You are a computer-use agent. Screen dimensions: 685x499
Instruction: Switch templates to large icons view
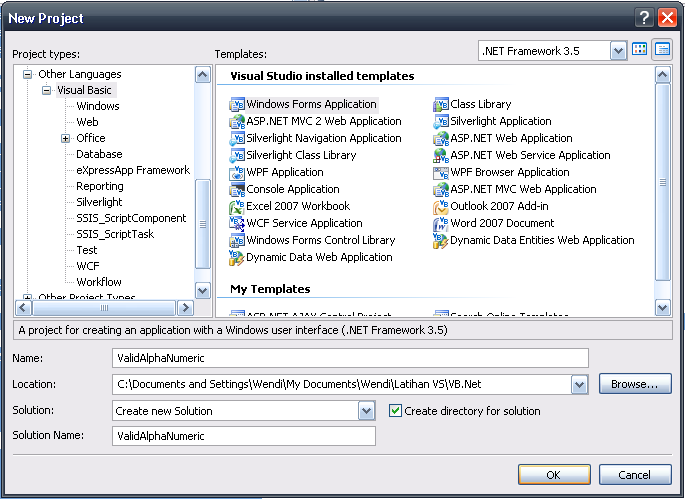pyautogui.click(x=640, y=49)
